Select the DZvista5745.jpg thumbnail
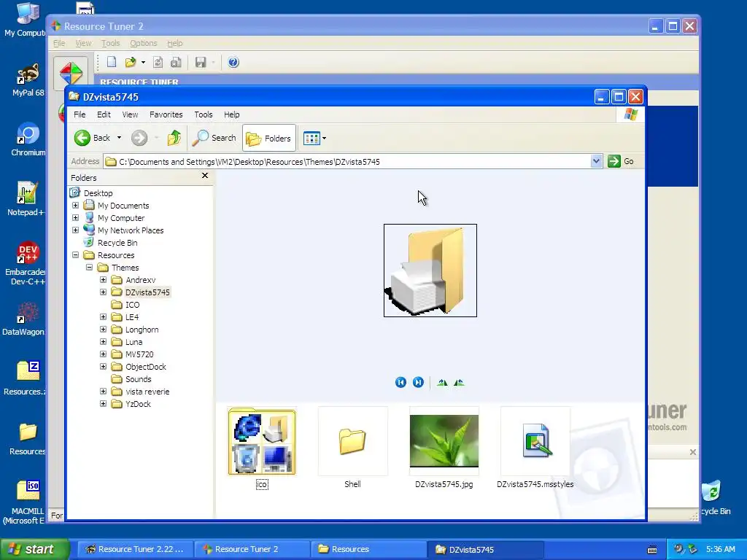Viewport: 747px width, 560px height. (444, 441)
